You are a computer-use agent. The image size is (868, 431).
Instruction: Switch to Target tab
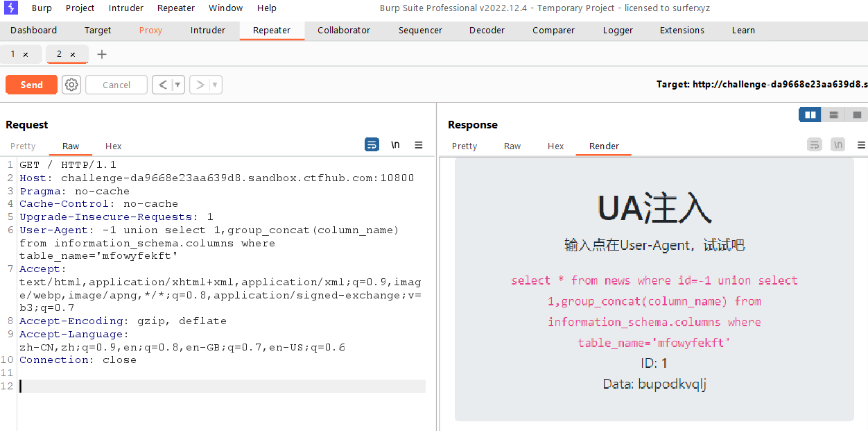pyautogui.click(x=98, y=31)
